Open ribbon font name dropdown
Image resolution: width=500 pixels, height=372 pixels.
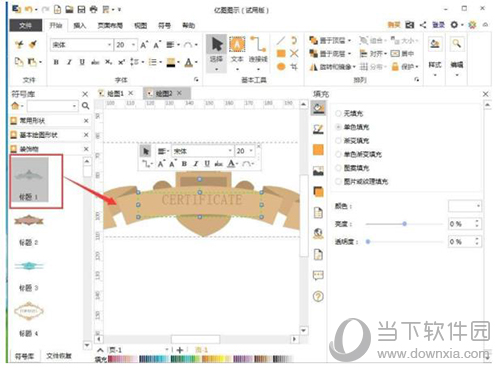pyautogui.click(x=109, y=45)
